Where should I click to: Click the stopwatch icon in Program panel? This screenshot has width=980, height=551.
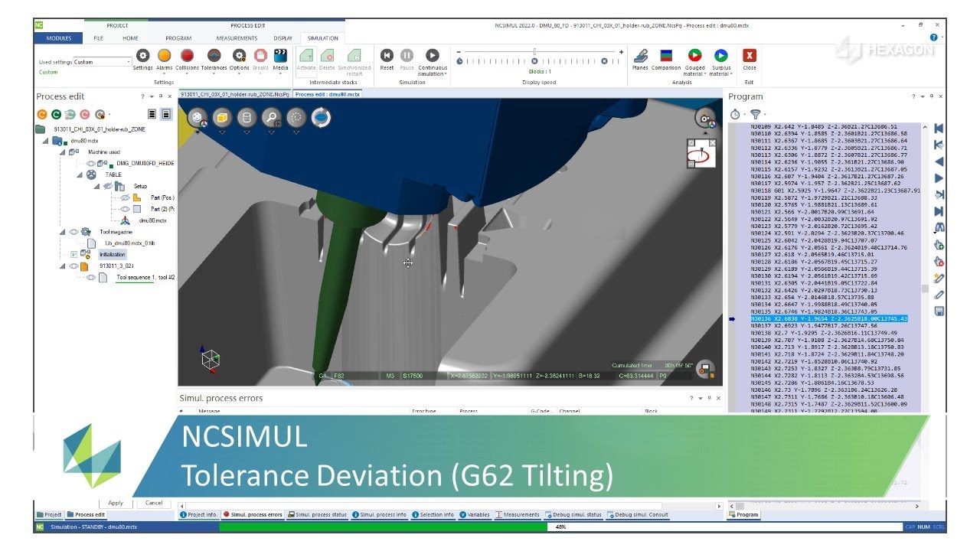(736, 114)
